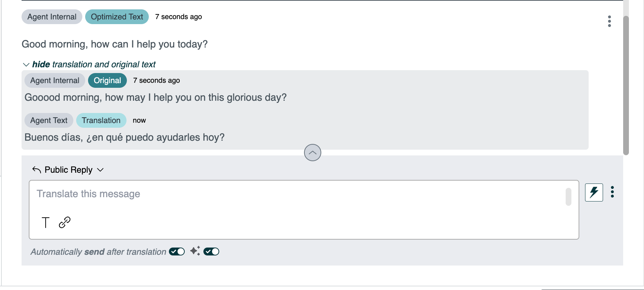644x290 pixels.
Task: Click the top Agent Internal tag
Action: [x=52, y=17]
